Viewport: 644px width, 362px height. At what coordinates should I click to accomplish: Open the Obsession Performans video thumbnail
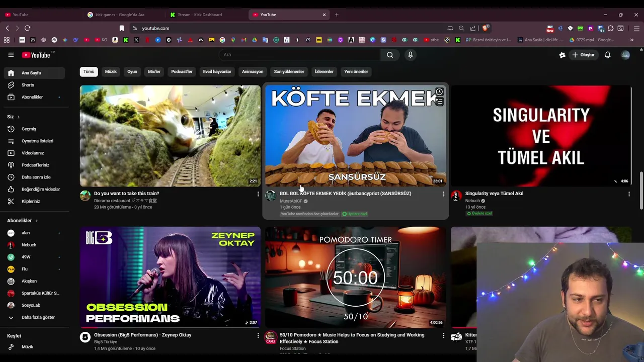click(170, 277)
